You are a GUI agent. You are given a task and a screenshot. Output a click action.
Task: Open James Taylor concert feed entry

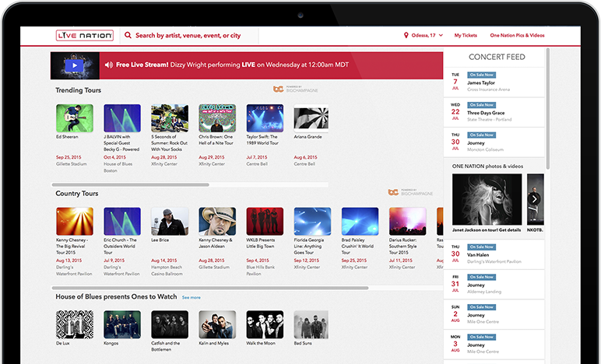(x=494, y=82)
